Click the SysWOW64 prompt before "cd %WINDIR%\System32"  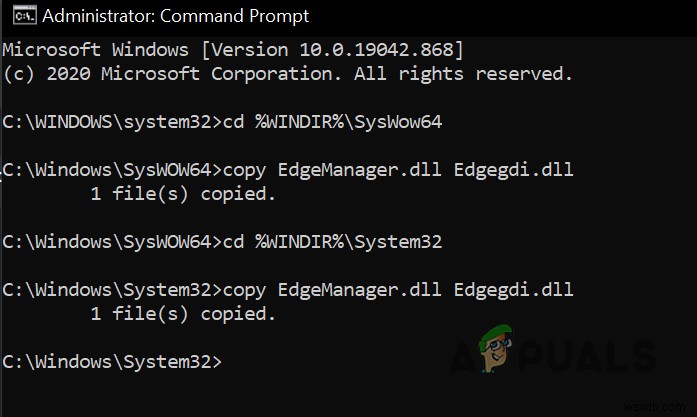(x=108, y=242)
